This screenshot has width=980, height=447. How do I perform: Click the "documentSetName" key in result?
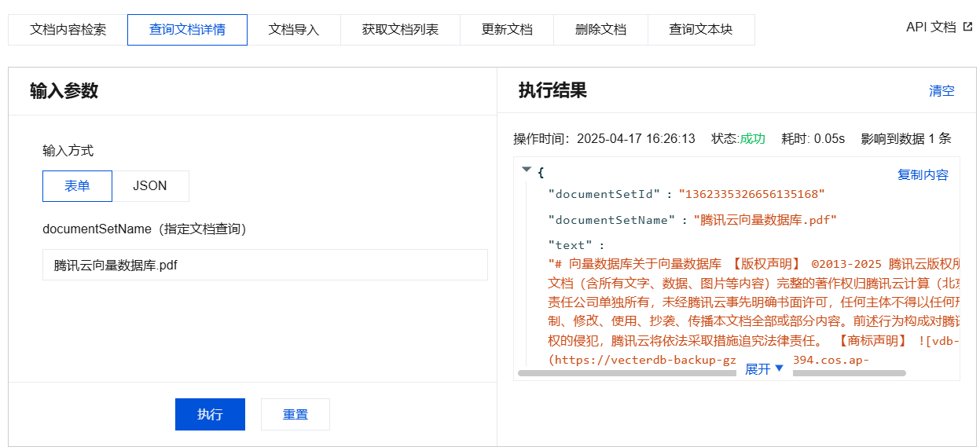pos(611,220)
